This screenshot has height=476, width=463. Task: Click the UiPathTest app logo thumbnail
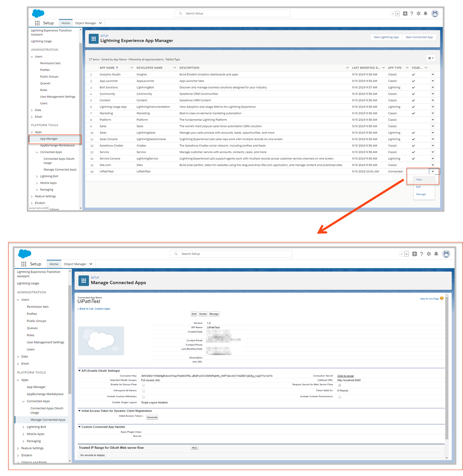pyautogui.click(x=101, y=341)
